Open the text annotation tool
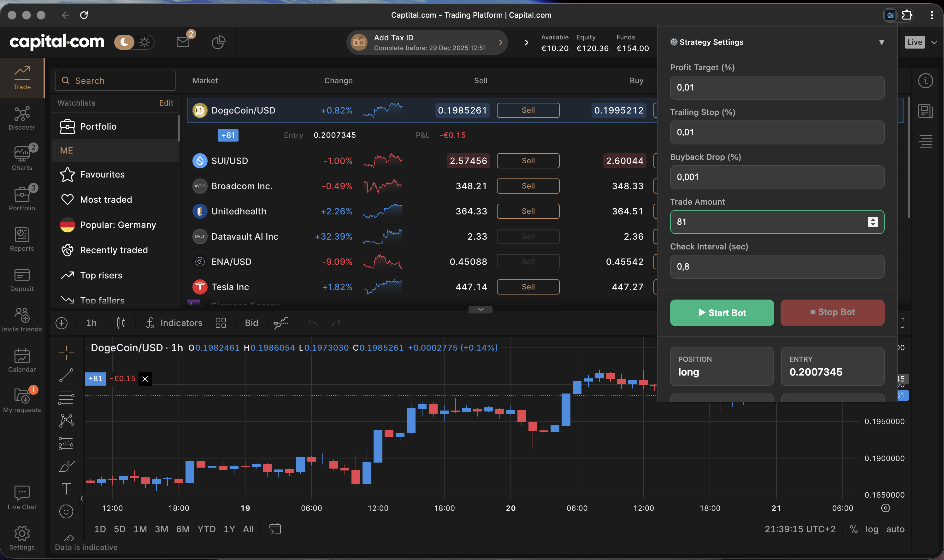 point(67,489)
